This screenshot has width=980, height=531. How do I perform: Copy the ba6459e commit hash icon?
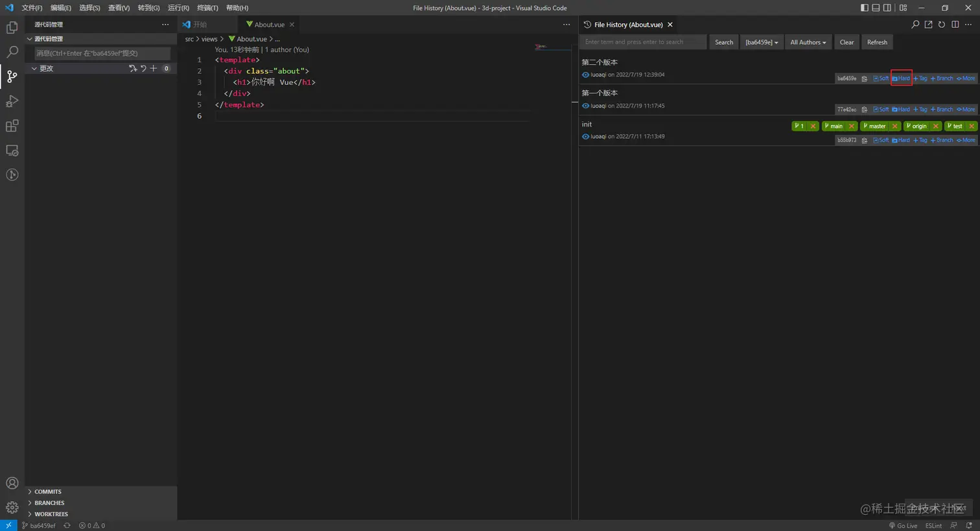864,78
